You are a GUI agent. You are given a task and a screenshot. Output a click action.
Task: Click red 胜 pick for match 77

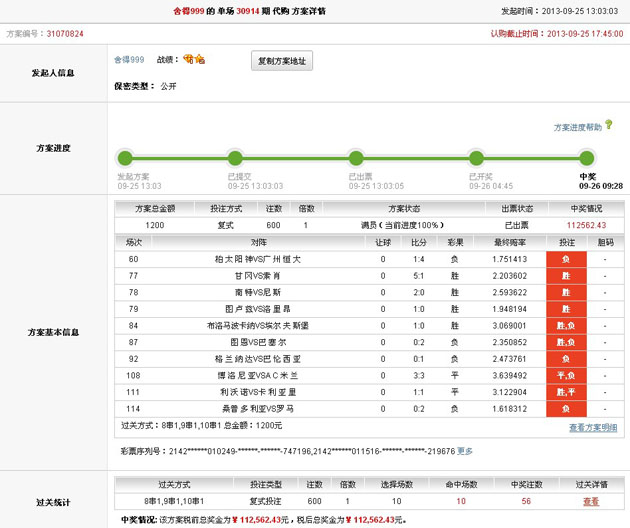pyautogui.click(x=566, y=276)
